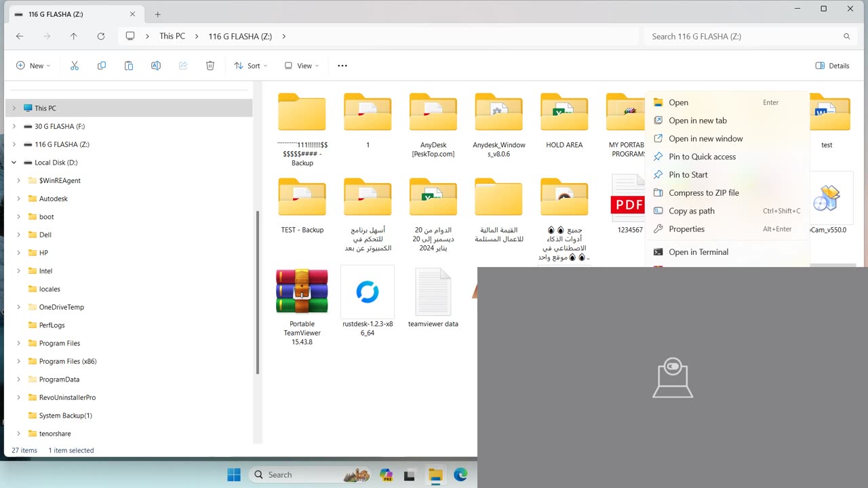Choose Open in new tab
The height and width of the screenshot is (488, 868).
point(727,121)
